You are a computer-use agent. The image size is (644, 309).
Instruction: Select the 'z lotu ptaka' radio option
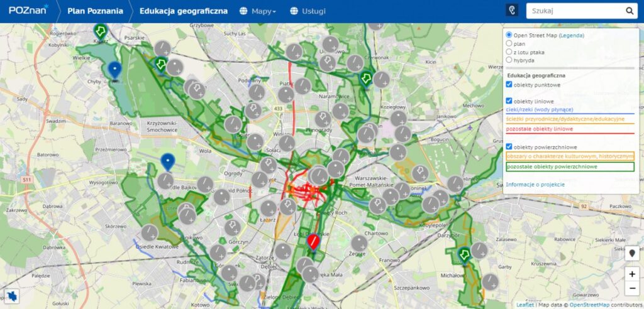coord(509,52)
